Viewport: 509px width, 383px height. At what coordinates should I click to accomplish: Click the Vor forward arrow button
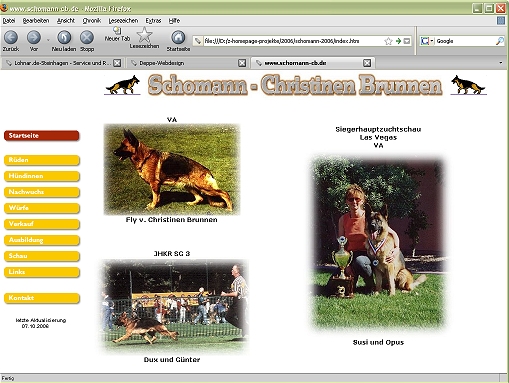34,38
